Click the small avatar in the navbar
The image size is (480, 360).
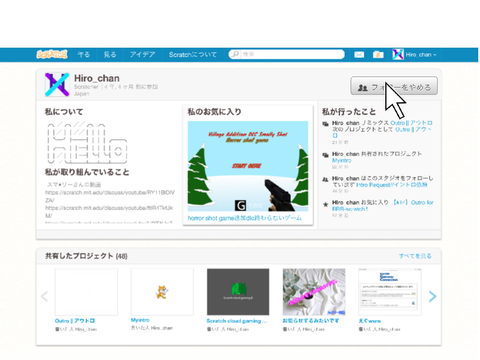pyautogui.click(x=398, y=54)
